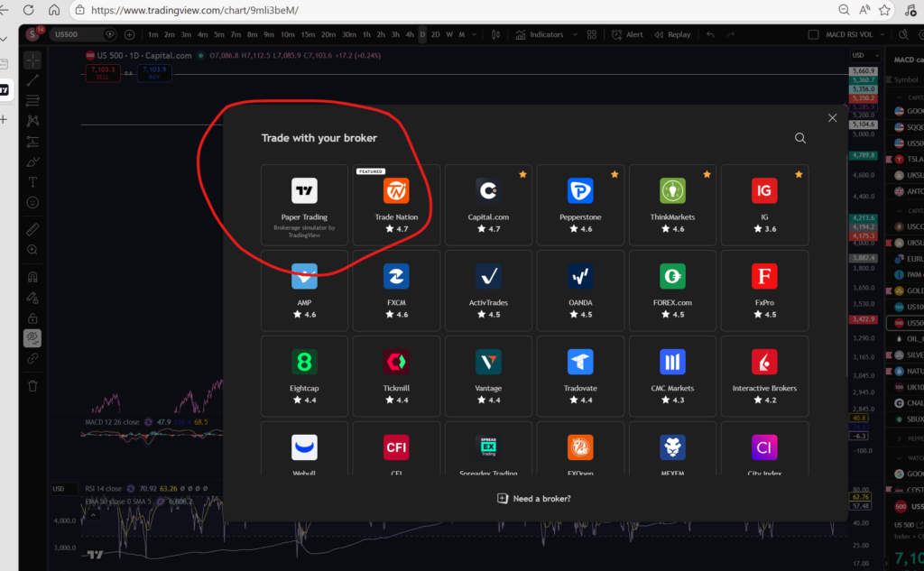Open Tradovate broker tile
This screenshot has height=571, width=924.
580,376
